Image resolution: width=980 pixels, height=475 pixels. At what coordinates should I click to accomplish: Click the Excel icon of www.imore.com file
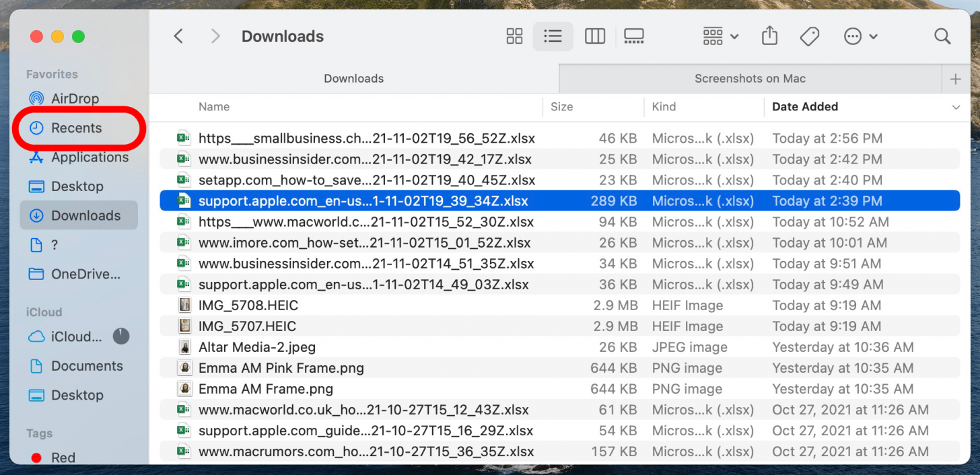coord(184,243)
